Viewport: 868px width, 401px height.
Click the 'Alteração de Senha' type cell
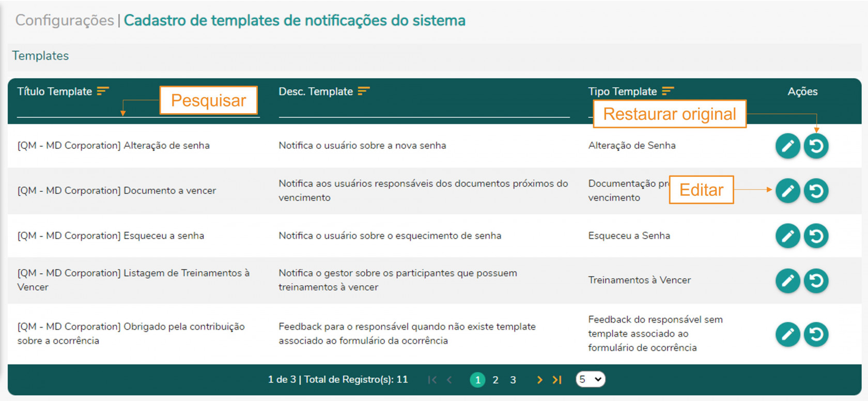click(632, 146)
